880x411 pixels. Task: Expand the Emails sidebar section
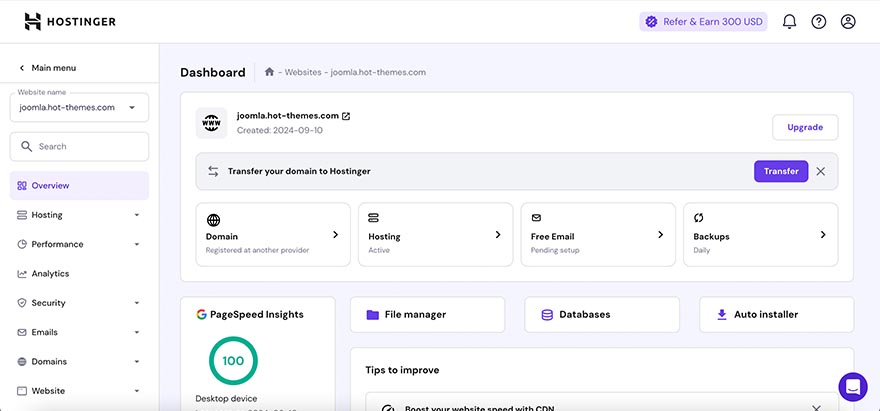pos(136,332)
